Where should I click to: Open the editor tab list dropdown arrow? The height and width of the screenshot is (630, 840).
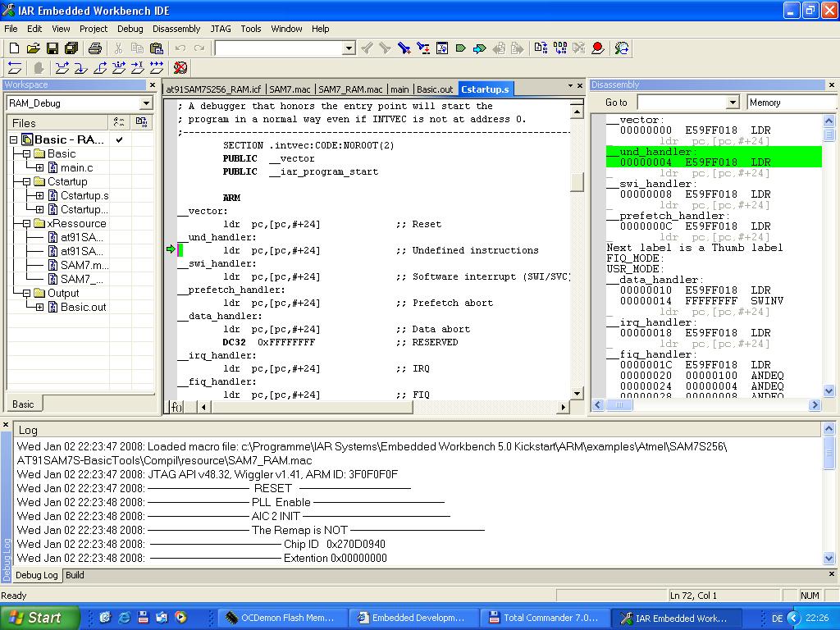570,85
